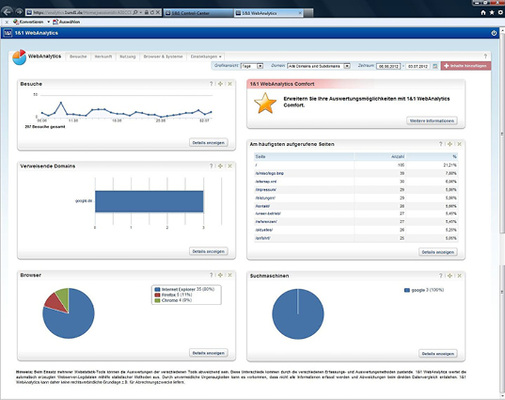The image size is (505, 400).
Task: Close the Besuche widget
Action: (x=230, y=84)
